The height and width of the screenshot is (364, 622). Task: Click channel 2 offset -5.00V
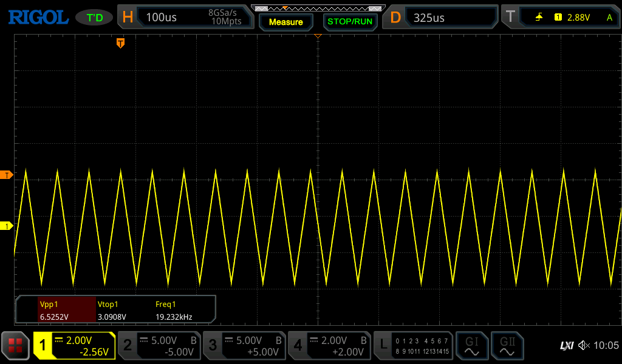click(x=179, y=352)
